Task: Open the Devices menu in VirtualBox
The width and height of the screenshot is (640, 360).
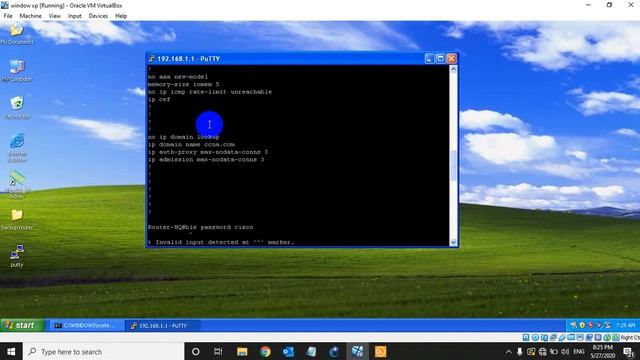Action: click(98, 16)
